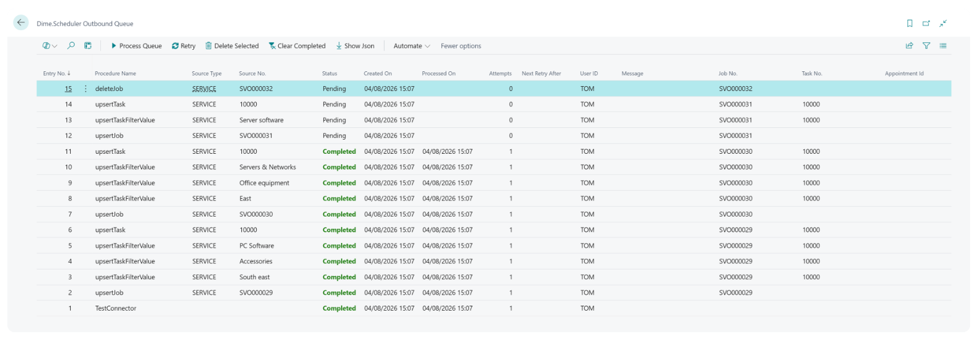Screen dimensions: 980x342
Task: Click the Created On column header
Action: point(377,73)
